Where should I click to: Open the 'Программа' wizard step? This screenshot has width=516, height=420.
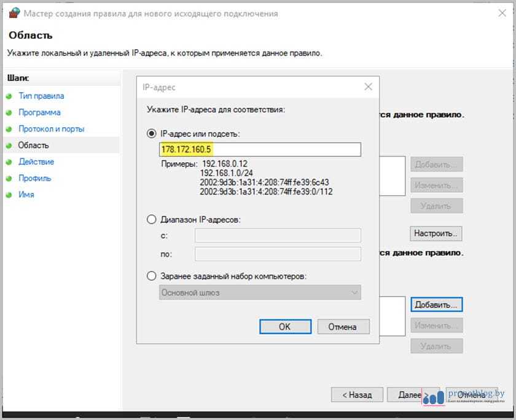pos(39,112)
